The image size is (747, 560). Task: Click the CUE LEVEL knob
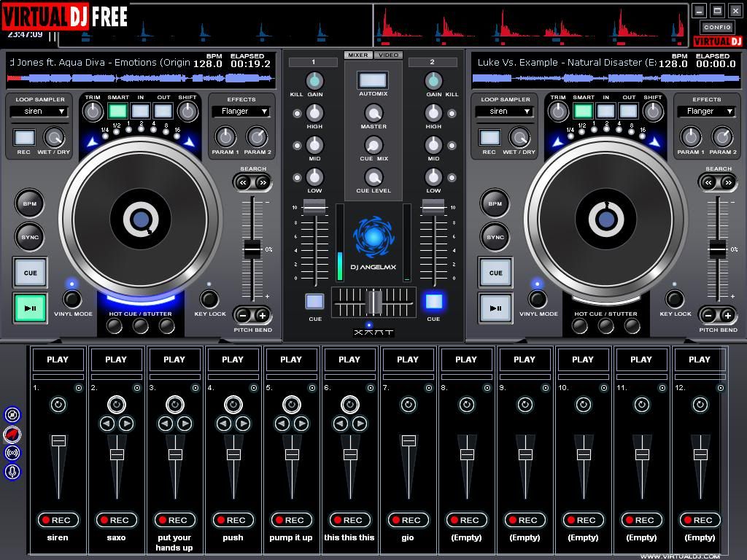coord(373,177)
